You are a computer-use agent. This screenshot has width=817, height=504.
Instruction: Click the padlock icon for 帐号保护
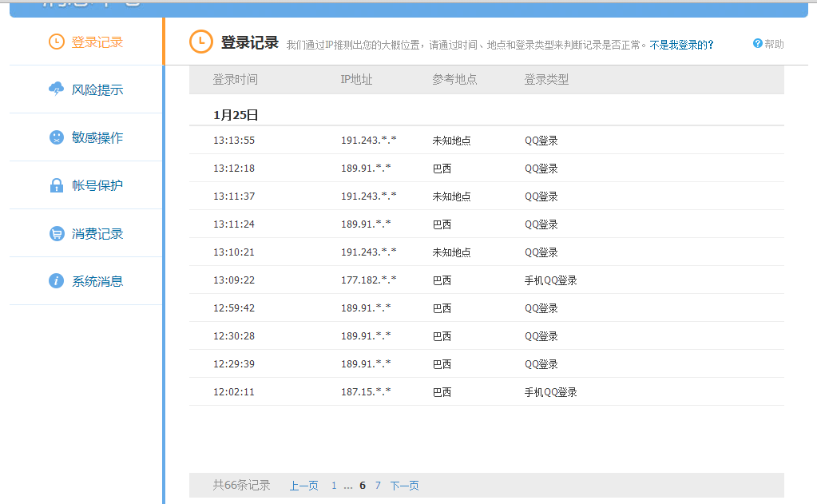pos(56,185)
